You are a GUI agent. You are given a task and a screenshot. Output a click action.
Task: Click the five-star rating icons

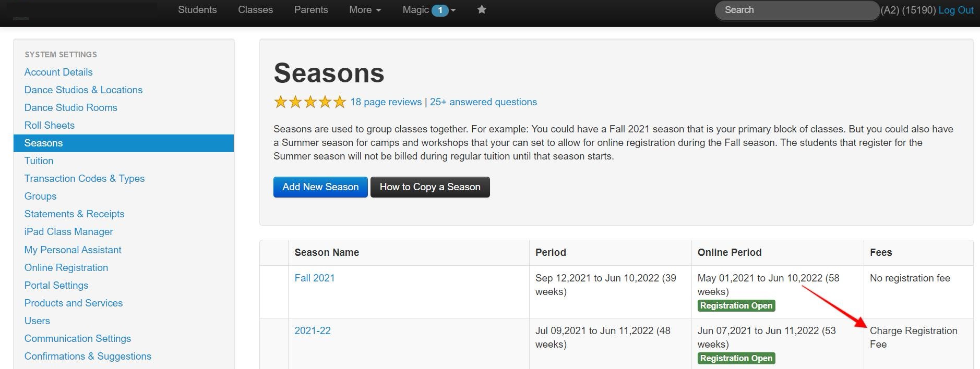pyautogui.click(x=310, y=102)
